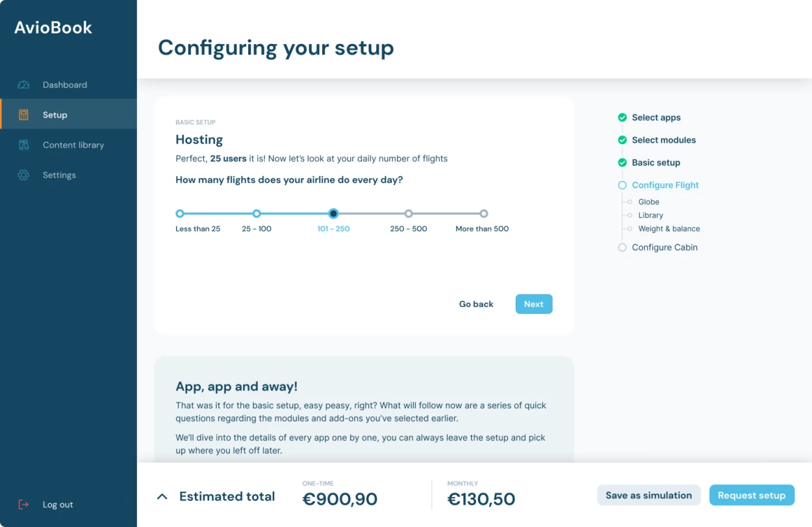Choose the 250 - 500 flights option

coord(409,214)
